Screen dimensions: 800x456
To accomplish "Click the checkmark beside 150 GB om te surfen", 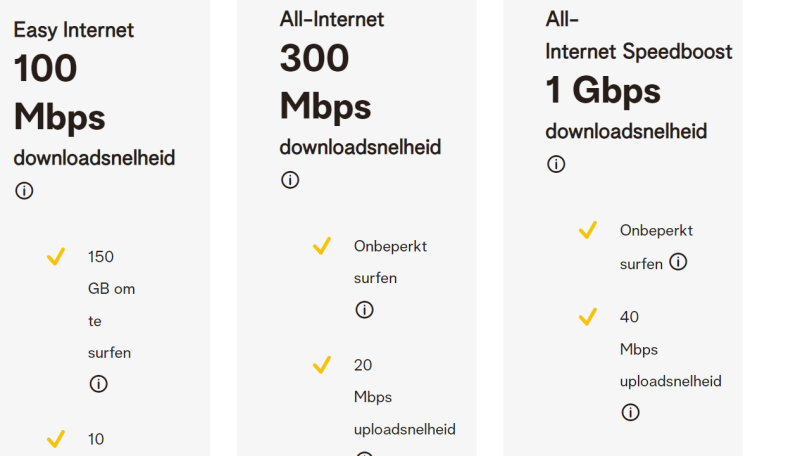I will (56, 258).
